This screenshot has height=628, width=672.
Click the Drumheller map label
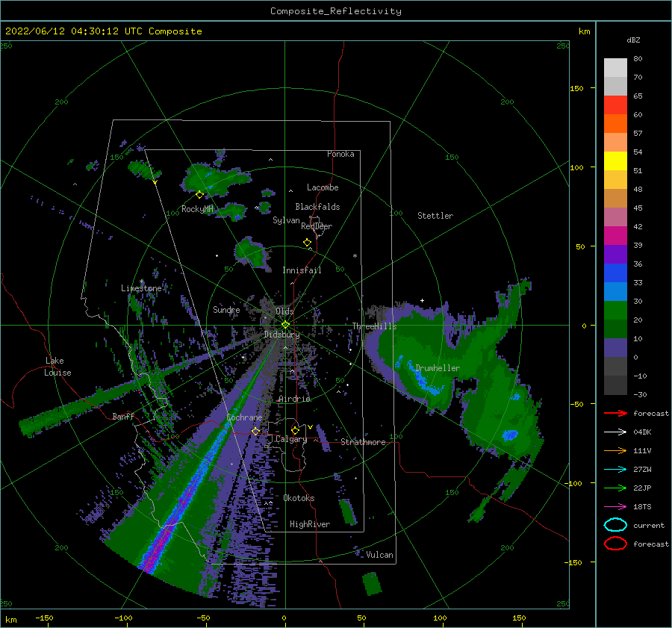pos(438,368)
